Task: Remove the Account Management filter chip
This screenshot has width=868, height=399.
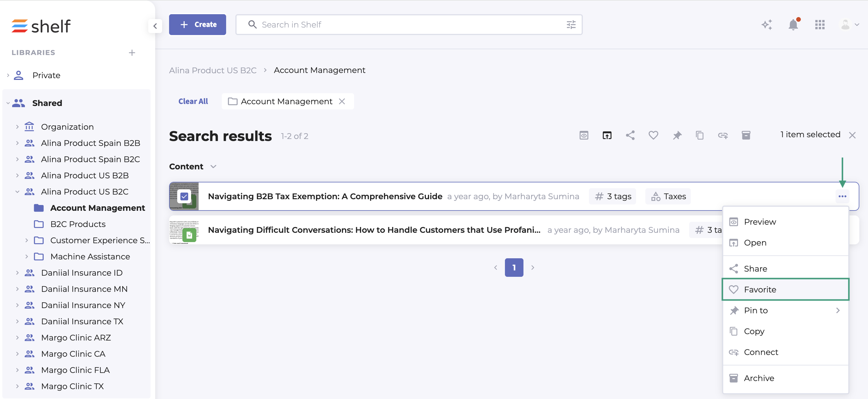Action: tap(342, 101)
